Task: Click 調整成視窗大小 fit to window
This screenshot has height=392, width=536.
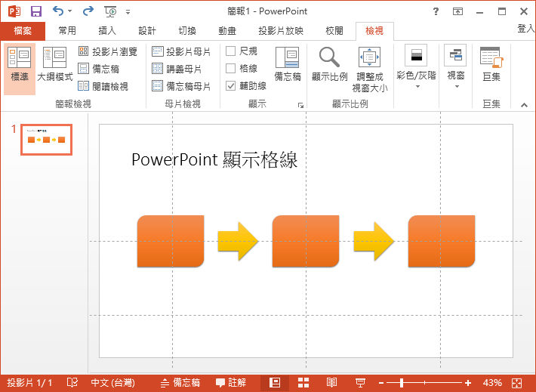Action: [369, 69]
